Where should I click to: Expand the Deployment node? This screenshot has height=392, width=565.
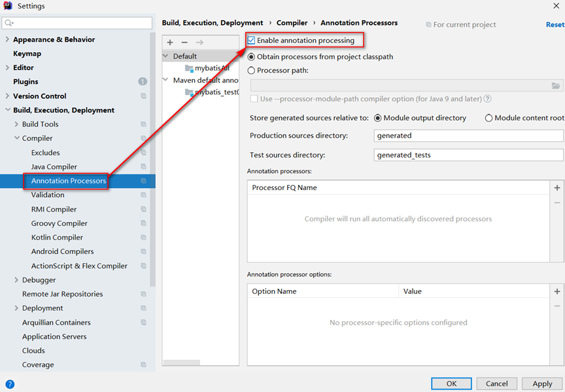click(x=16, y=308)
